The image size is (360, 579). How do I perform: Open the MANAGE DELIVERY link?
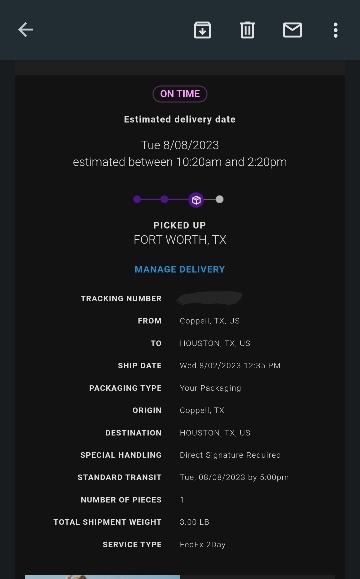click(179, 269)
